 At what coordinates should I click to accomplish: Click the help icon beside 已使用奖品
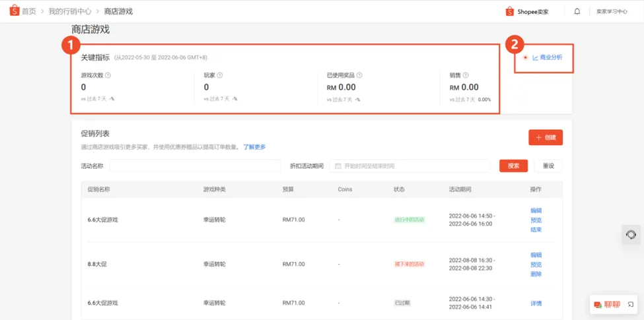[x=359, y=75]
